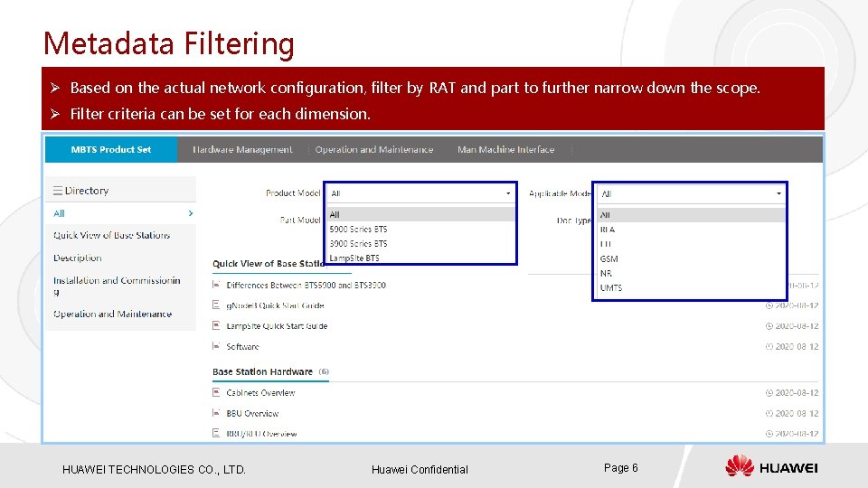868x488 pixels.
Task: Click document icon beside Differences Between BTS5900
Action: (216, 285)
